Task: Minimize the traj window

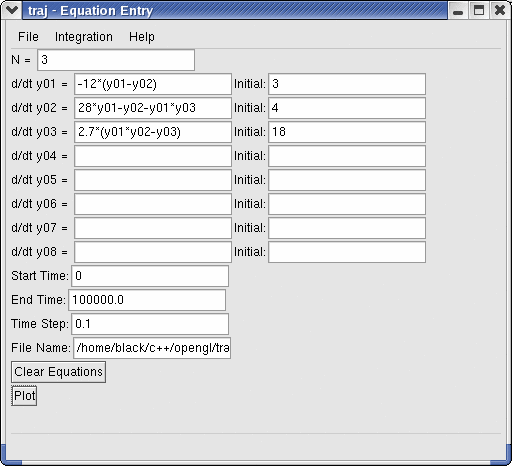Action: (x=458, y=11)
